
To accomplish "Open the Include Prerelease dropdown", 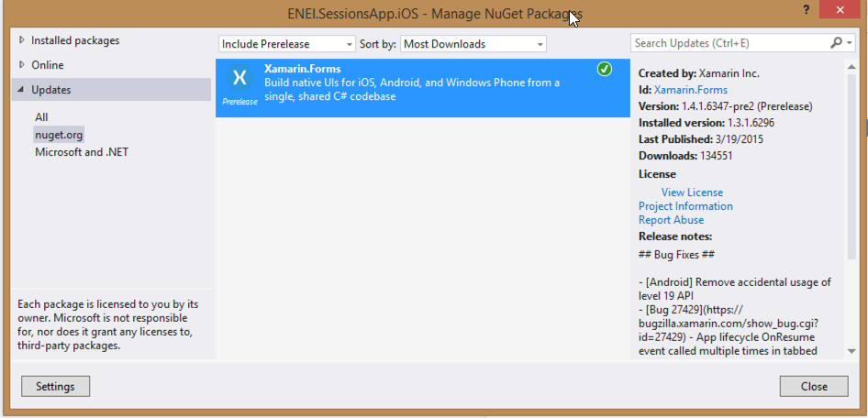I will [286, 44].
